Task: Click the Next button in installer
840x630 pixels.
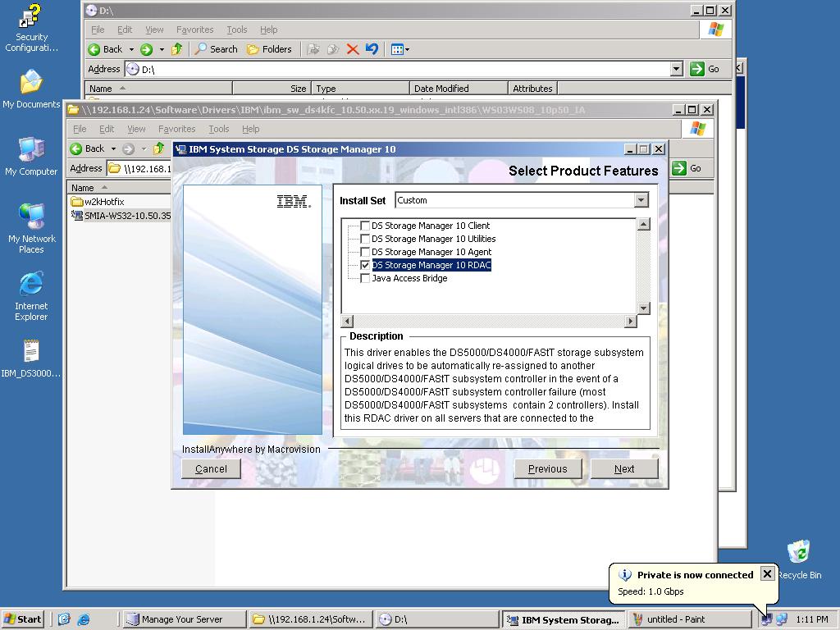Action: [x=624, y=469]
